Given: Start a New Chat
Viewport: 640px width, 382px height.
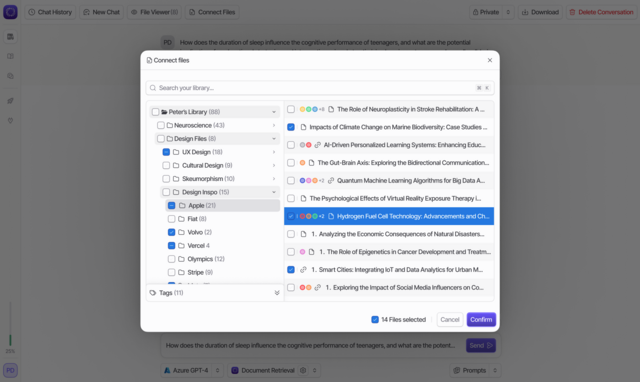Looking at the screenshot, I should point(102,12).
